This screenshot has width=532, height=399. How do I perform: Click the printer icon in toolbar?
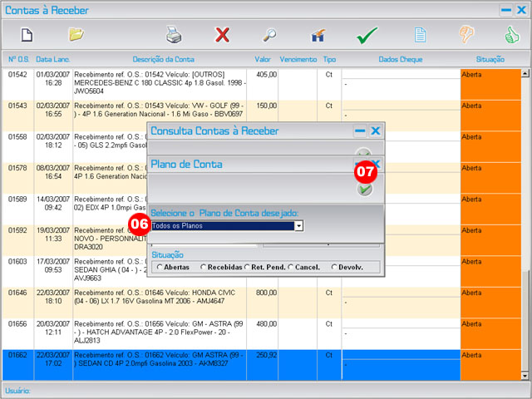[173, 35]
